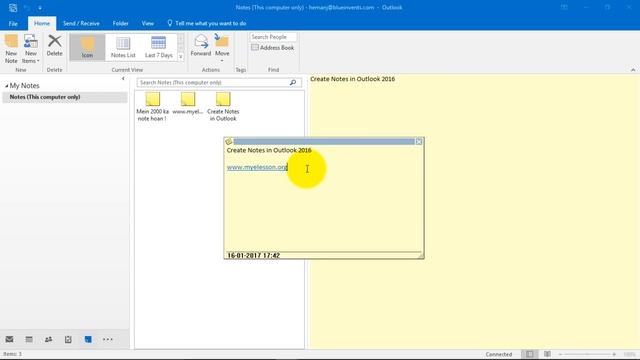The width and height of the screenshot is (640, 360).
Task: Delete the selected note
Action: (54, 46)
